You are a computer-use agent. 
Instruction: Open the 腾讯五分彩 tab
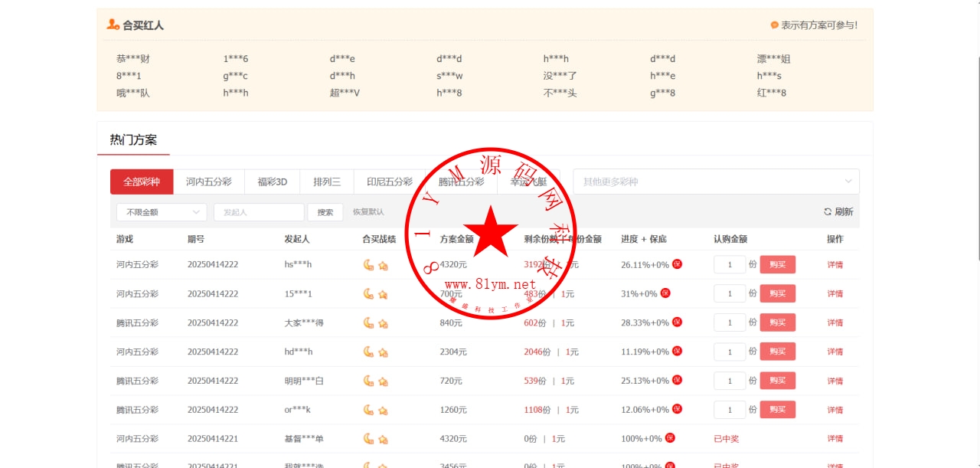click(462, 182)
